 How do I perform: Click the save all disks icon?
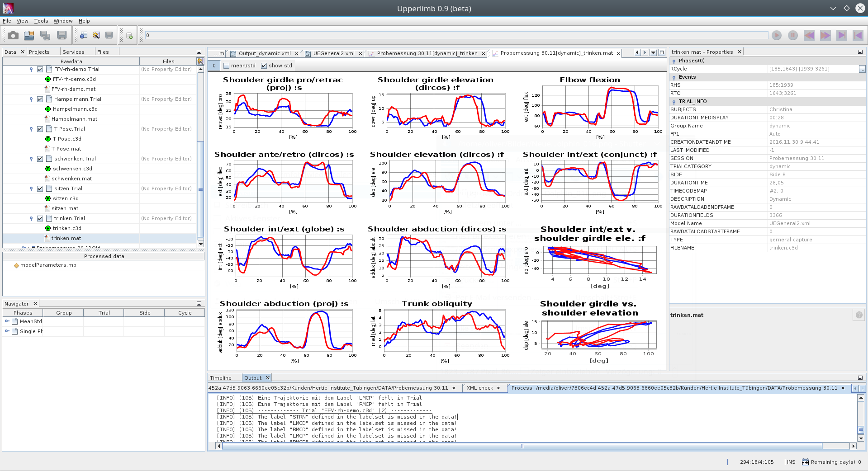45,35
